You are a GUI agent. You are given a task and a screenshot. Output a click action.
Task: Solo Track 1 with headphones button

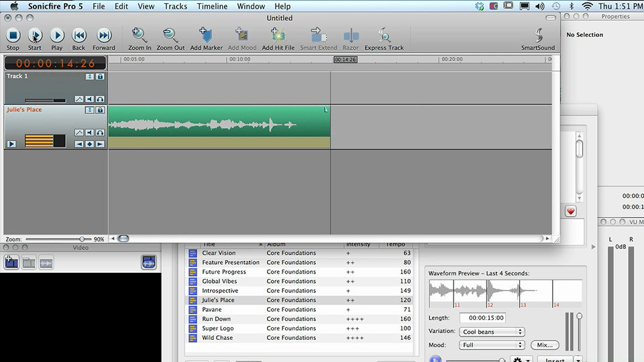[100, 99]
